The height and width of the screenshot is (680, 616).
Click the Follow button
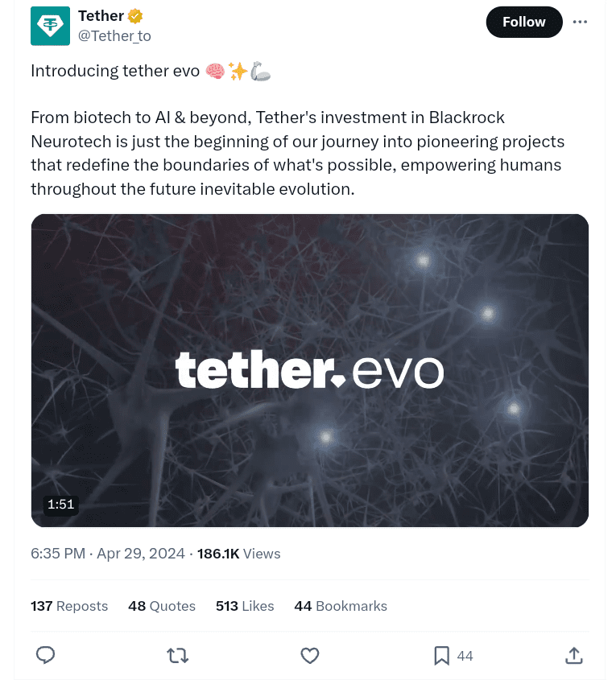coord(523,22)
